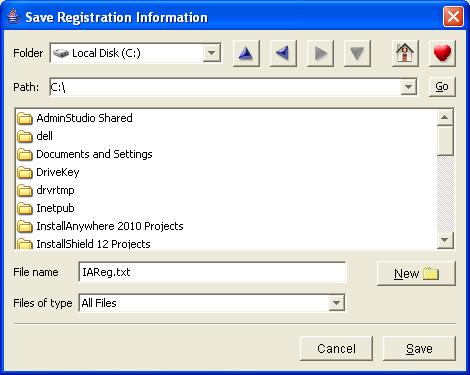
Task: Click the Go button
Action: coord(442,87)
